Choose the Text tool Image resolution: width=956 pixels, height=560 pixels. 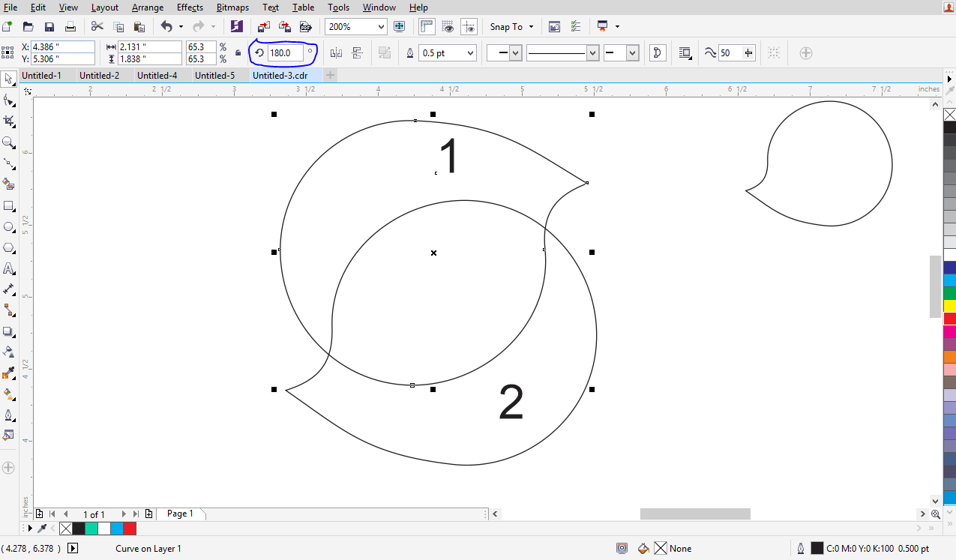[9, 268]
